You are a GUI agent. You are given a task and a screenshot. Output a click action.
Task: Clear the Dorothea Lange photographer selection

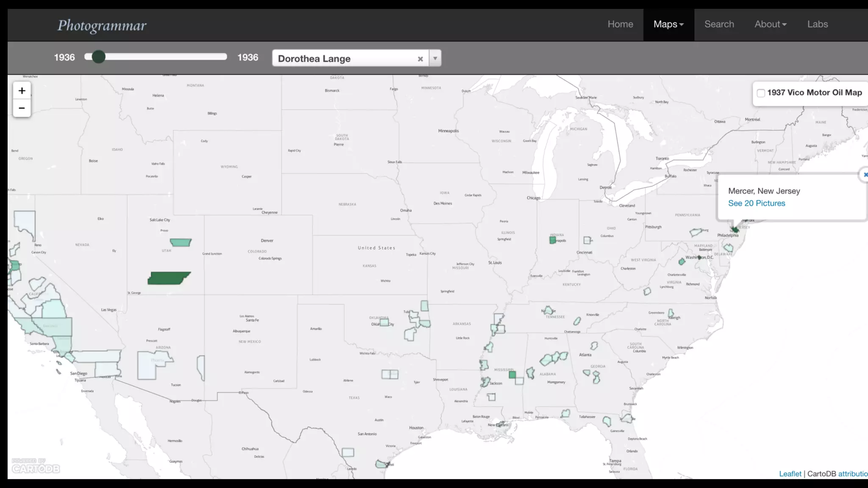click(420, 59)
